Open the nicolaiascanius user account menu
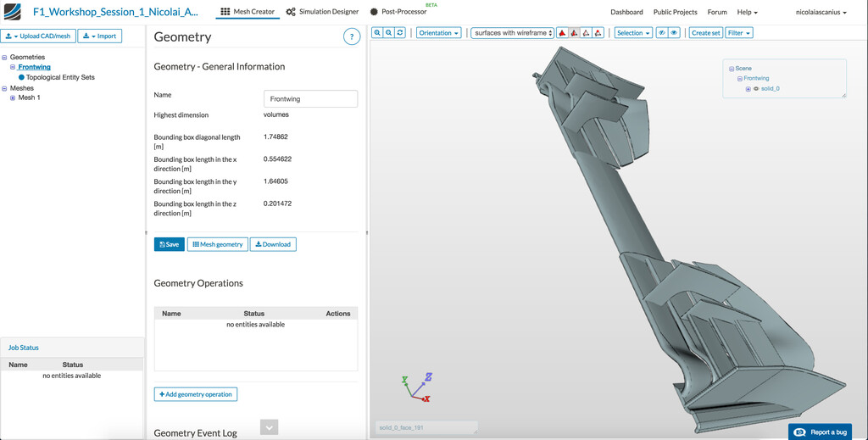 821,12
